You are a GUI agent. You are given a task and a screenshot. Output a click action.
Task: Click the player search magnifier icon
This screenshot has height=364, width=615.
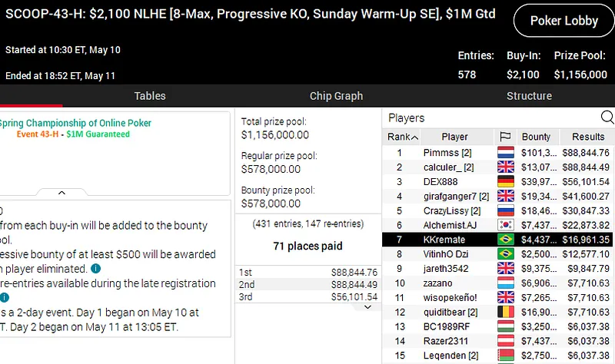(x=607, y=117)
